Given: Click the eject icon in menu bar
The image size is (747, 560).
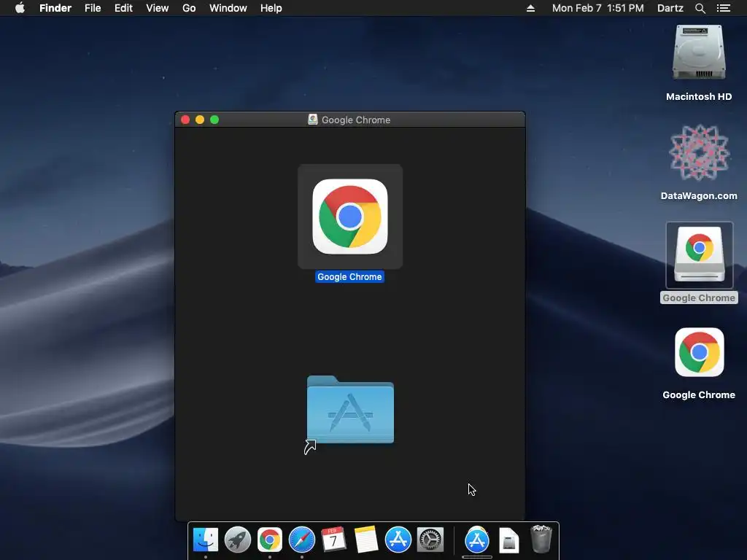Looking at the screenshot, I should tap(530, 8).
